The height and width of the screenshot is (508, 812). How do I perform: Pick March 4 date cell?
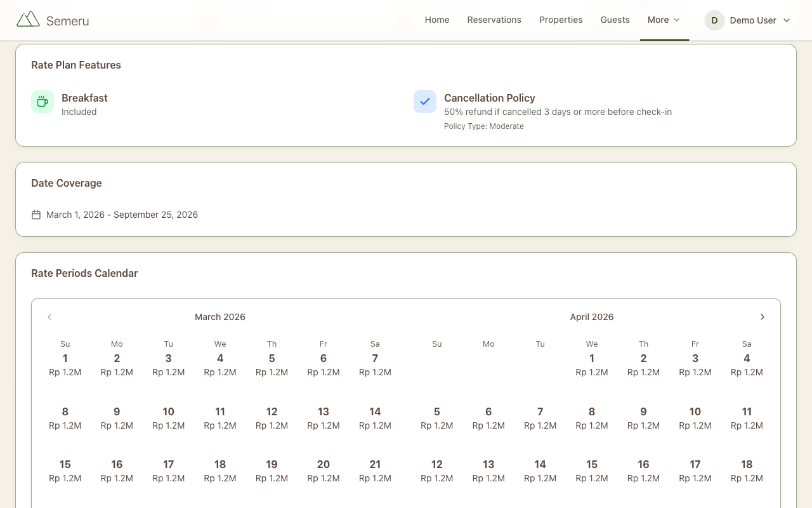220,365
